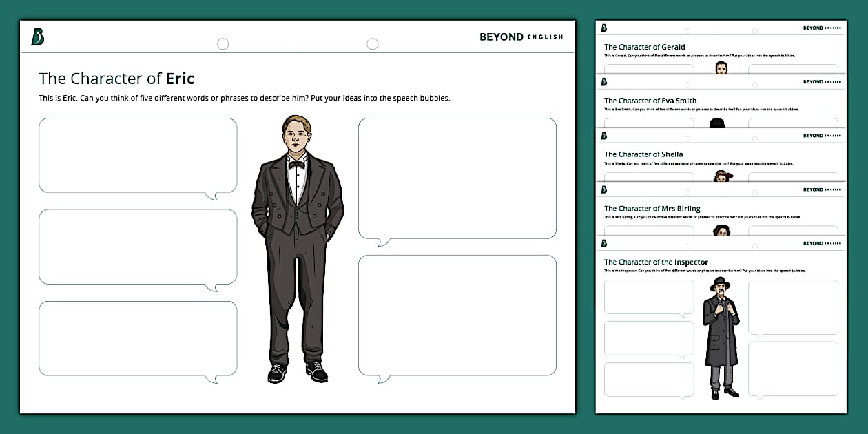Click the Beyond logo on the Inspector page

pyautogui.click(x=604, y=243)
